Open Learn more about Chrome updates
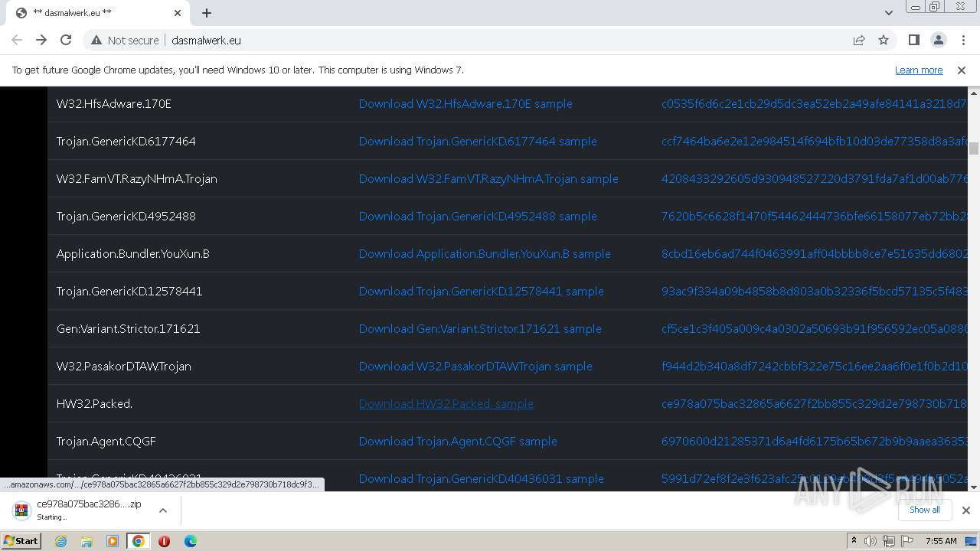The height and width of the screenshot is (551, 980). coord(919,70)
